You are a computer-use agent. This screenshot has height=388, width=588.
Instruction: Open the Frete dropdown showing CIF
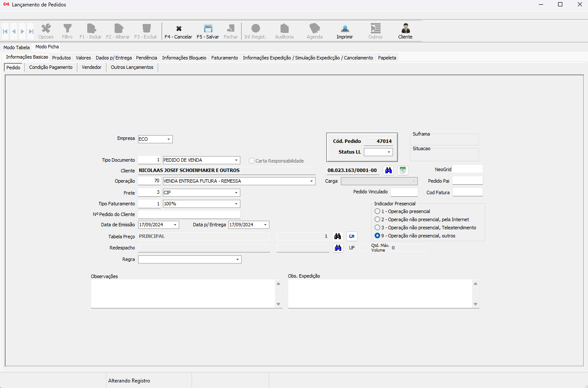point(236,193)
